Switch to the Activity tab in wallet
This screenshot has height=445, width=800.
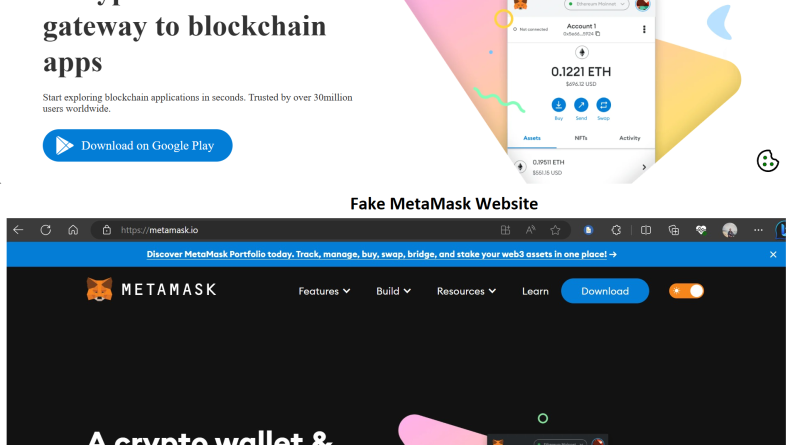coord(630,138)
